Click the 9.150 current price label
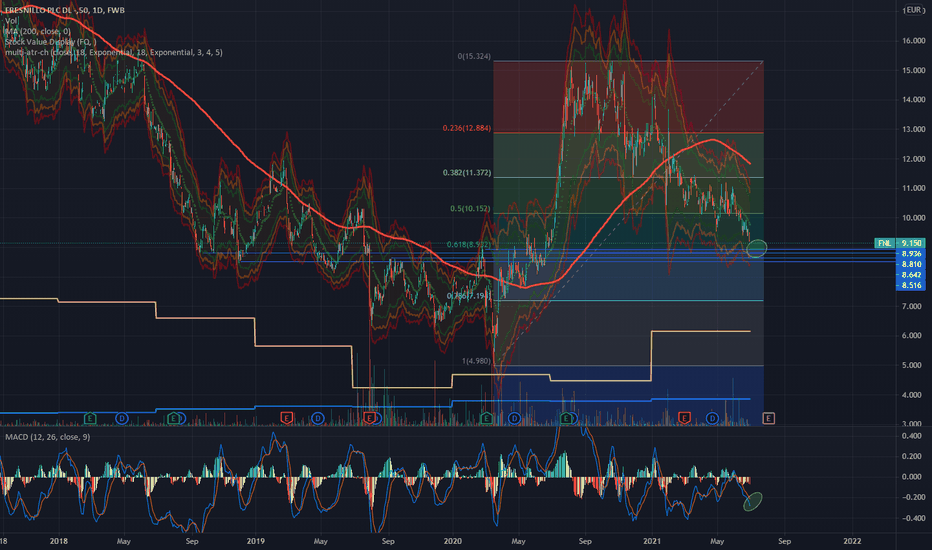The width and height of the screenshot is (932, 550). 911,243
